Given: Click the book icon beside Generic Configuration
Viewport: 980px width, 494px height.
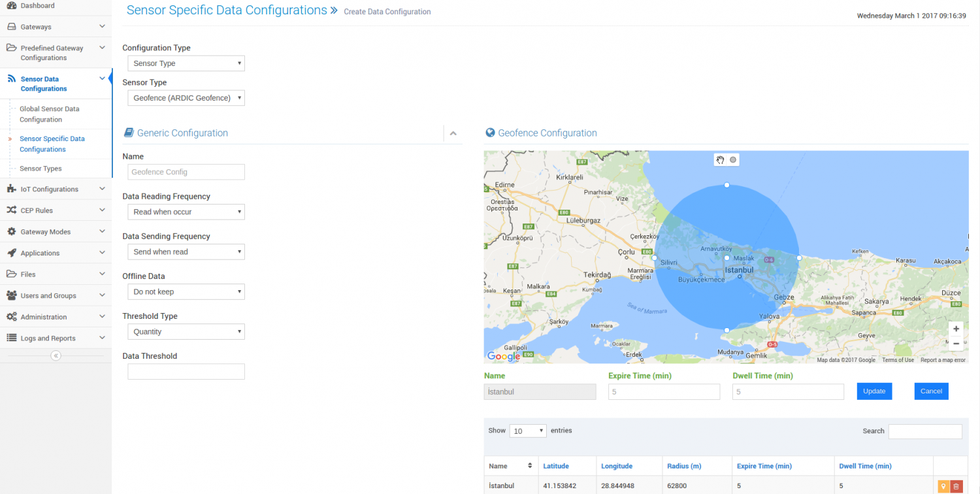Looking at the screenshot, I should [128, 132].
